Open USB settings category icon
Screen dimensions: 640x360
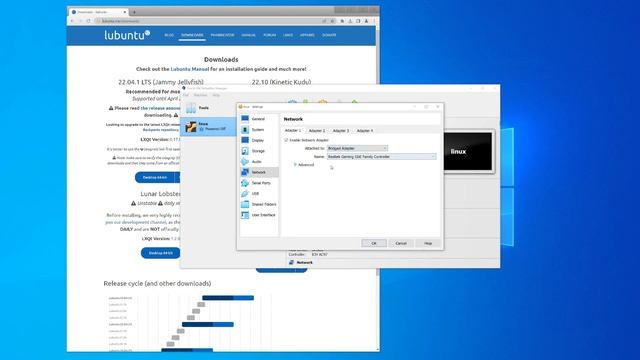click(245, 193)
